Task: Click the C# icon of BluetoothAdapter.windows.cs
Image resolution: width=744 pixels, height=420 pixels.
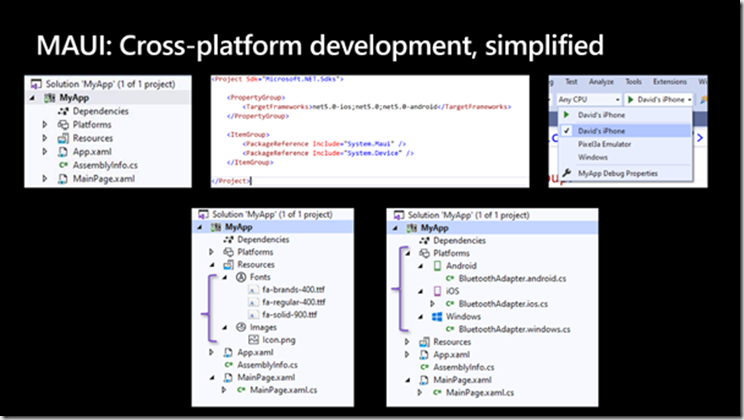Action: [450, 329]
